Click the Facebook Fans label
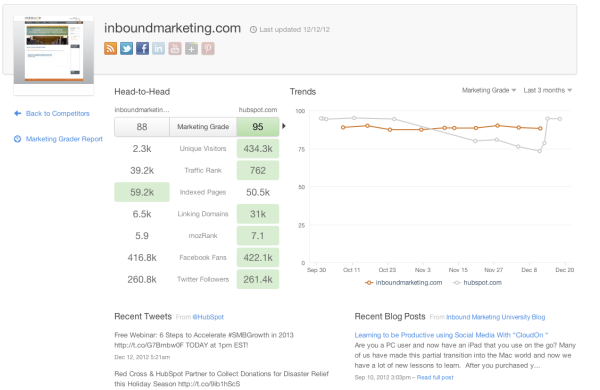This screenshot has width=600, height=390. coord(203,258)
